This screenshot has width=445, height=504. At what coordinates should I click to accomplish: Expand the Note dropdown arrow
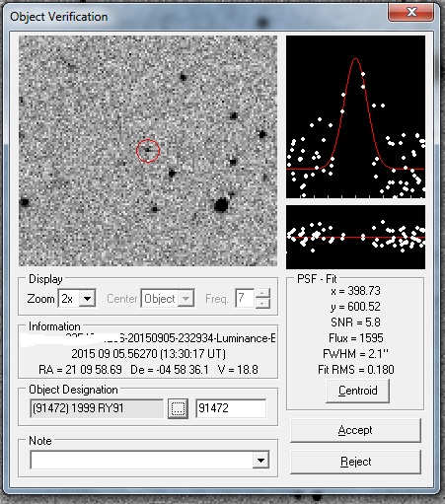click(x=260, y=460)
